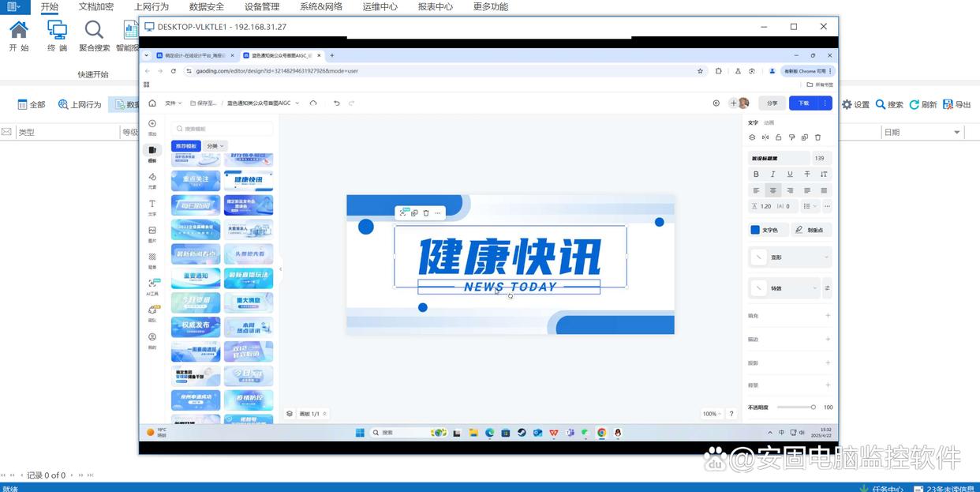The width and height of the screenshot is (980, 492).
Task: Open the 图片 images sidebar panel
Action: pyautogui.click(x=152, y=234)
